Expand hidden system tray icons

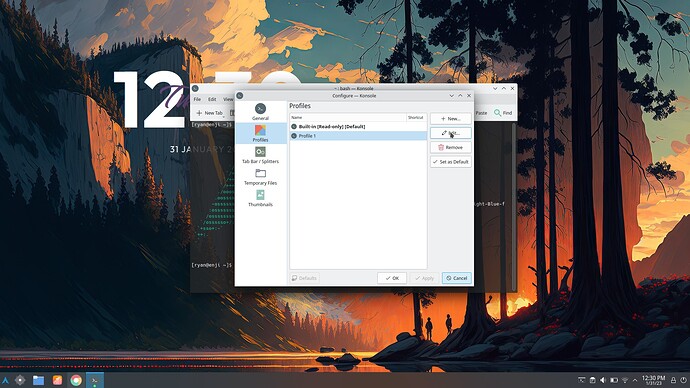(x=635, y=380)
